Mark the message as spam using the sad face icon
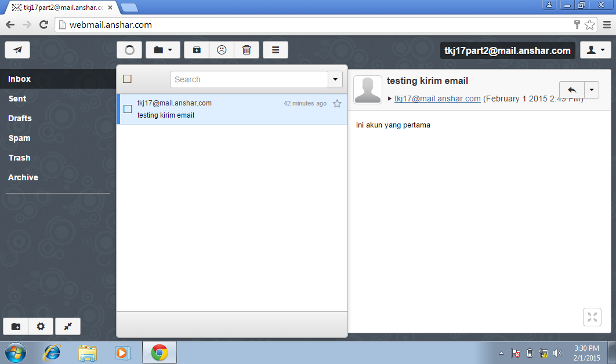This screenshot has width=616, height=364. 222,50
